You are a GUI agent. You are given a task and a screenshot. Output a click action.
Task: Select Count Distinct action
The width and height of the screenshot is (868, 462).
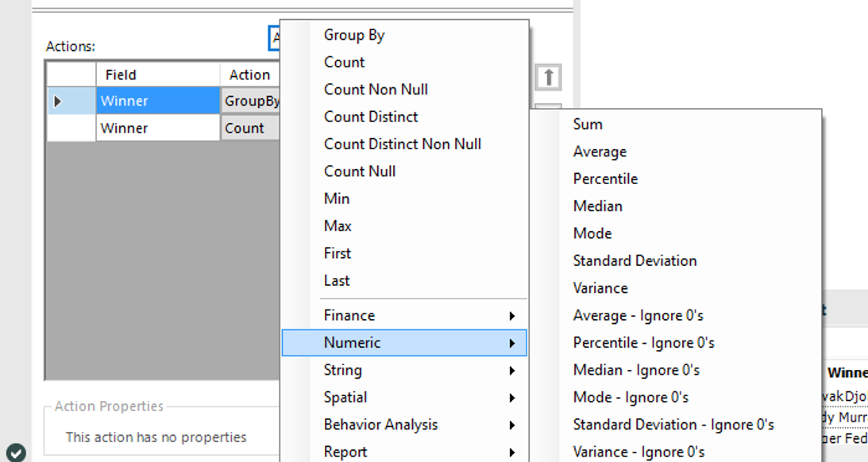pos(371,117)
